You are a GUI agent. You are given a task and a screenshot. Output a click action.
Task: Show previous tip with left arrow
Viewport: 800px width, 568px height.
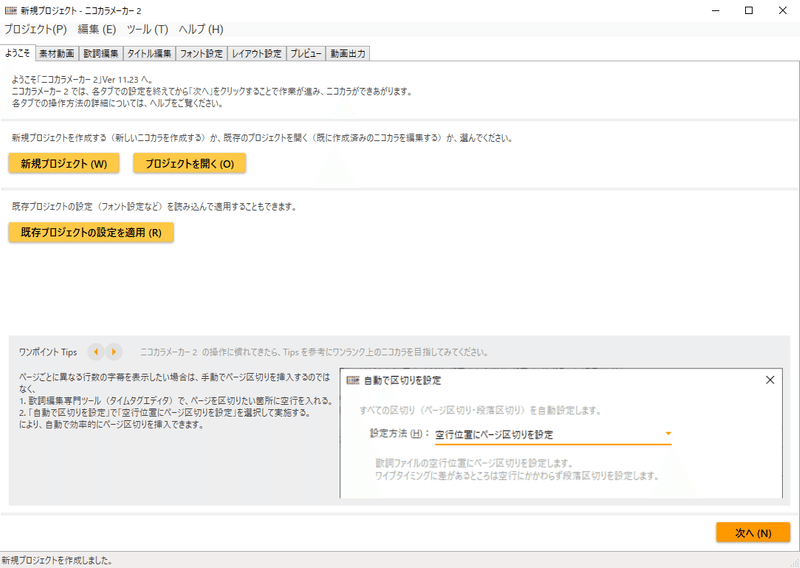coord(96,352)
